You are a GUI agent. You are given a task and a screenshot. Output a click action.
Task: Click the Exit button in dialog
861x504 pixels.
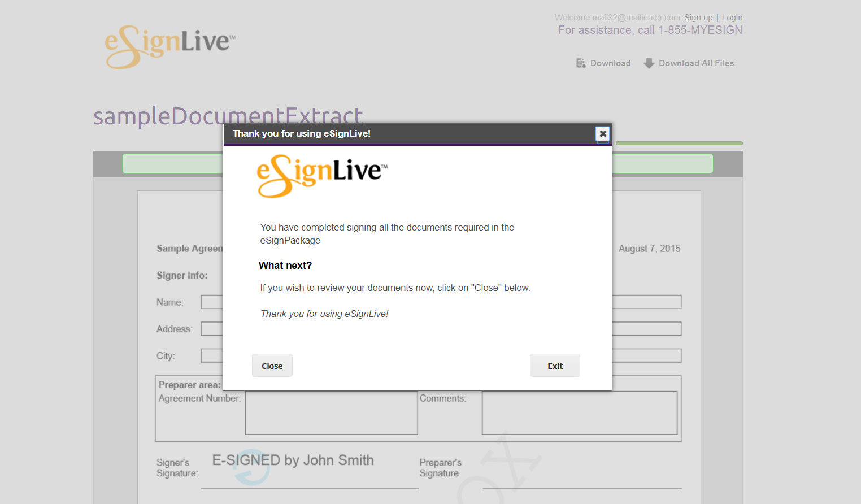pyautogui.click(x=555, y=366)
